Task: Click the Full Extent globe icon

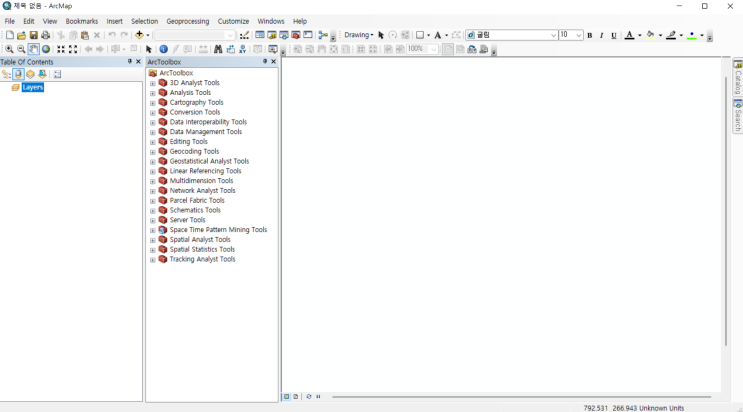Action: [46, 49]
